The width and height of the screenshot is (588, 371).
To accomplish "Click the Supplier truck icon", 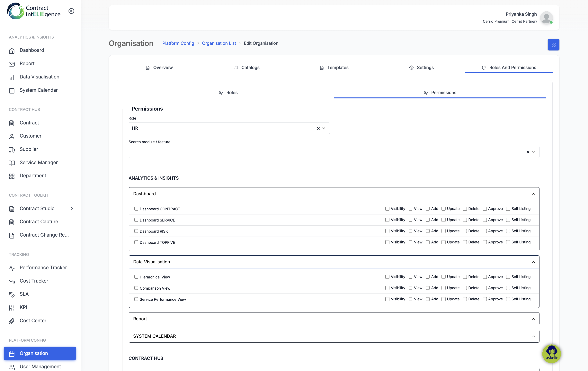I will tap(12, 149).
